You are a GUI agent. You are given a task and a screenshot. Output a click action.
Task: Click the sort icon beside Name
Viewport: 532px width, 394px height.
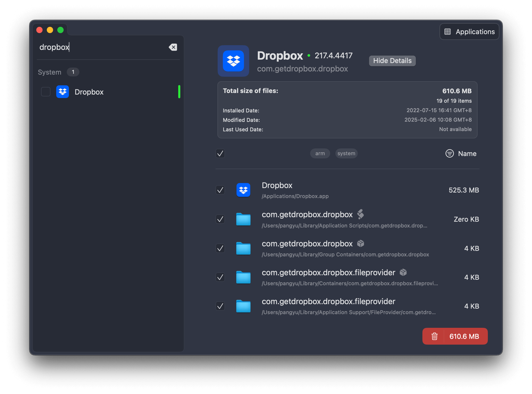point(450,153)
